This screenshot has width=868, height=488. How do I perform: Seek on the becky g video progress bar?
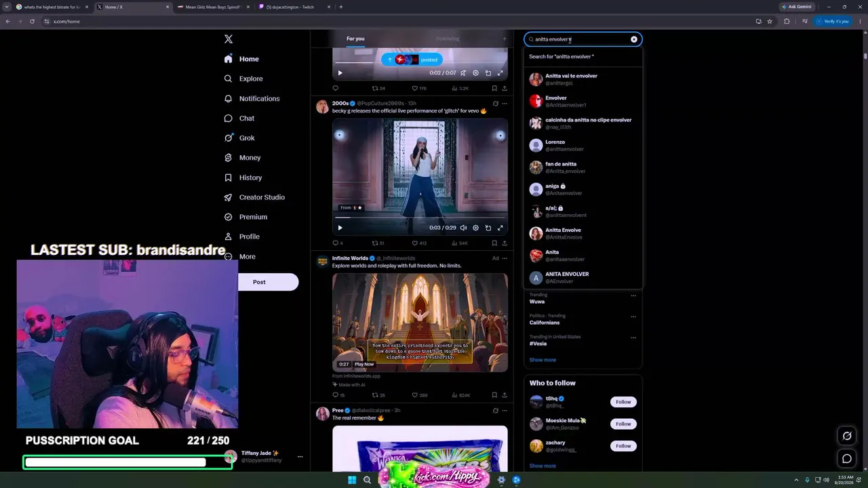tap(420, 218)
